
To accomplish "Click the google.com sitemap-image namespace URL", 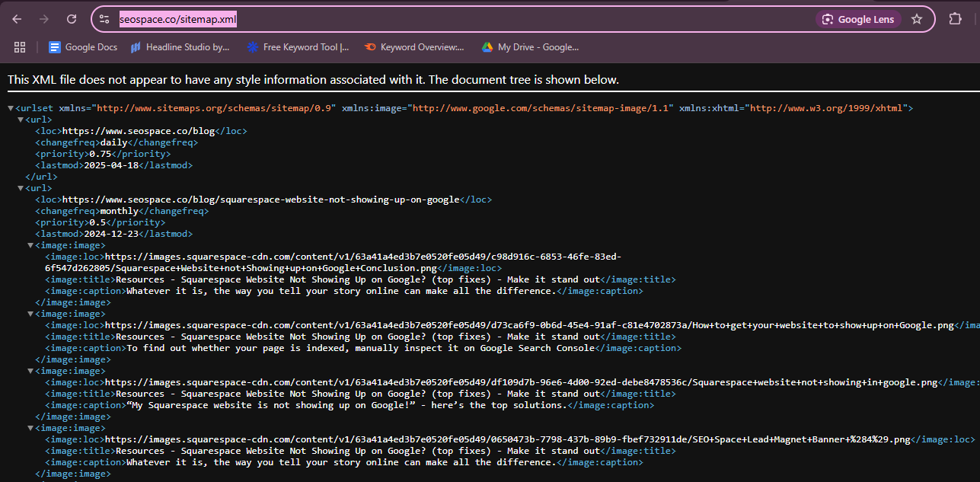I will click(x=542, y=108).
